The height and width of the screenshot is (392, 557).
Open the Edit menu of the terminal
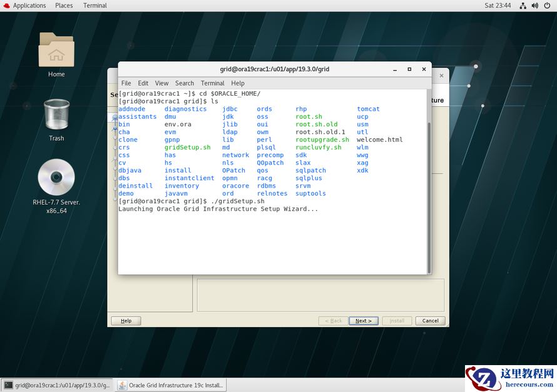143,83
